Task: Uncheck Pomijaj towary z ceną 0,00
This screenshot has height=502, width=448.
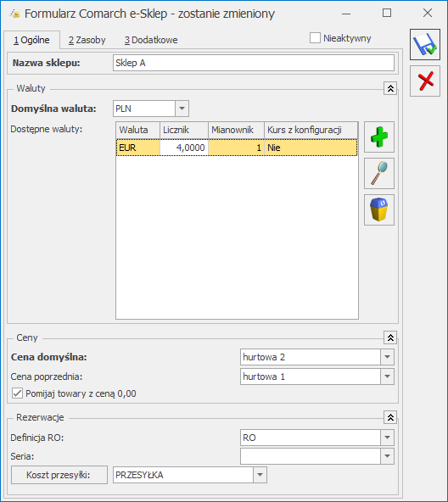Action: [17, 393]
